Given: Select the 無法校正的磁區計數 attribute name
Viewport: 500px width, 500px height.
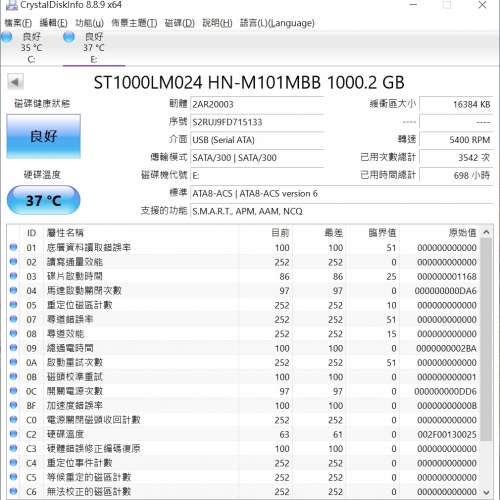Looking at the screenshot, I should [89, 491].
